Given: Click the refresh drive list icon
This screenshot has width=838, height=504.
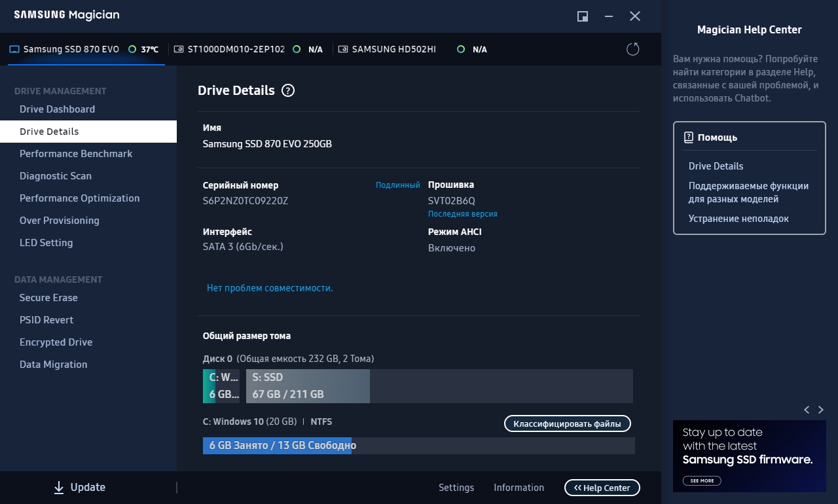Looking at the screenshot, I should pos(633,49).
